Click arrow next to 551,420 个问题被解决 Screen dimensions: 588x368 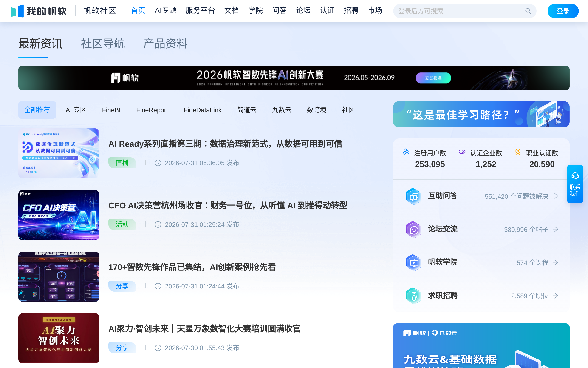[x=555, y=196]
